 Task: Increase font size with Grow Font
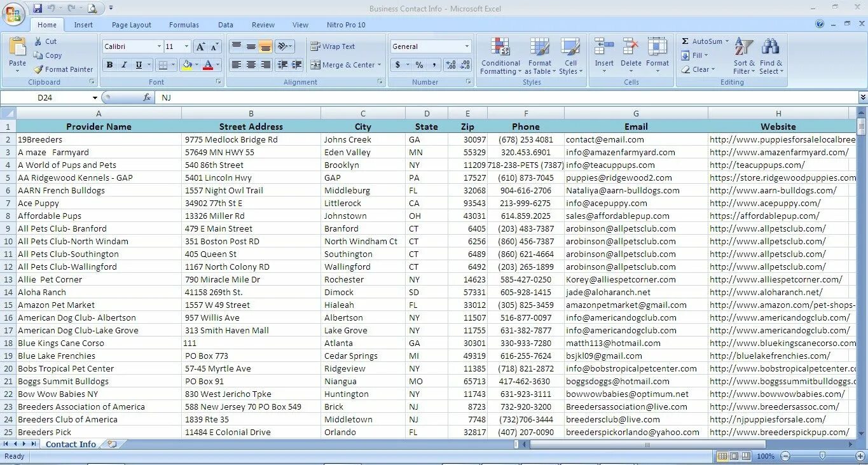(x=200, y=46)
